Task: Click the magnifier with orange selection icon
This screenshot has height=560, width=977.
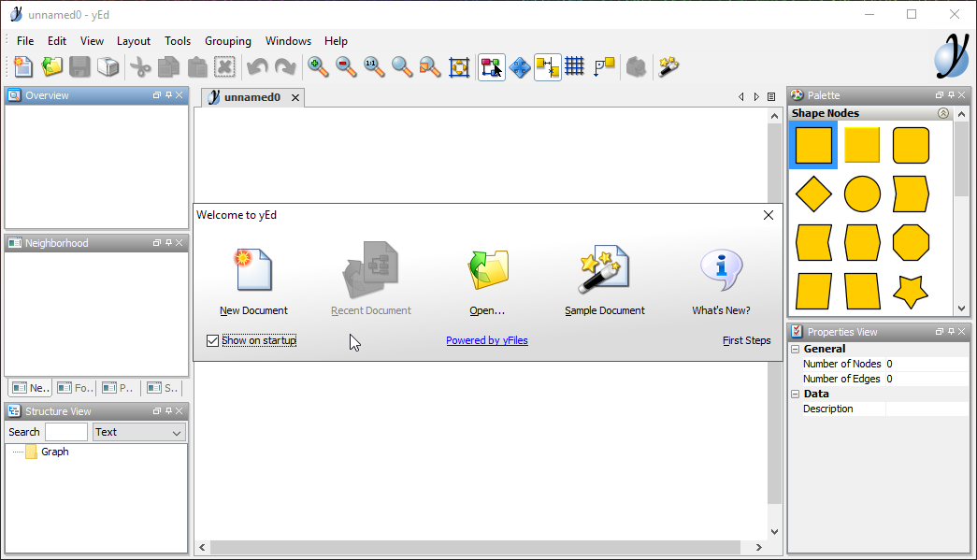Action: pyautogui.click(x=430, y=66)
